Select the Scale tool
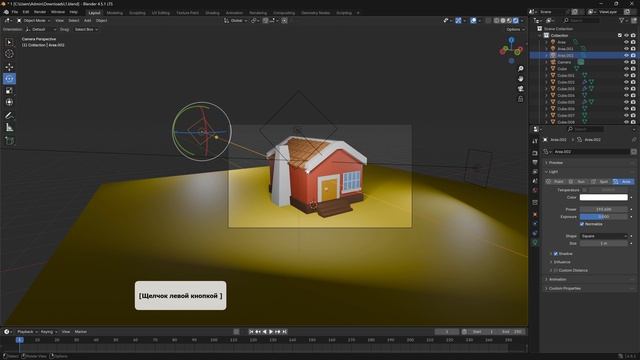 (x=9, y=91)
